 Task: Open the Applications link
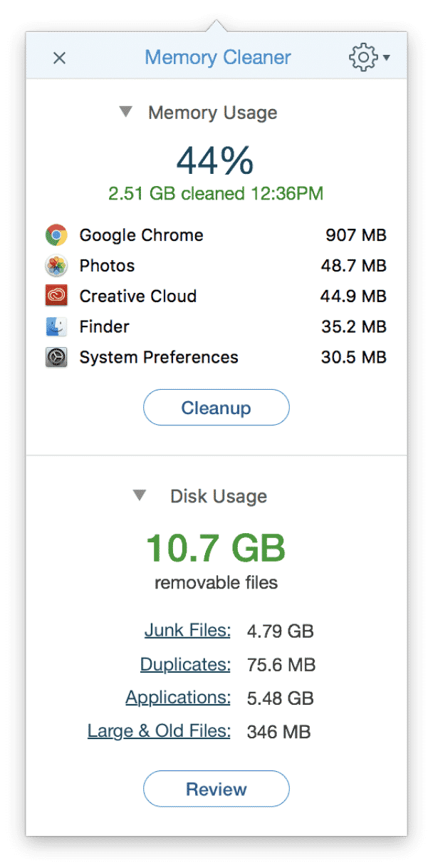[x=177, y=697]
